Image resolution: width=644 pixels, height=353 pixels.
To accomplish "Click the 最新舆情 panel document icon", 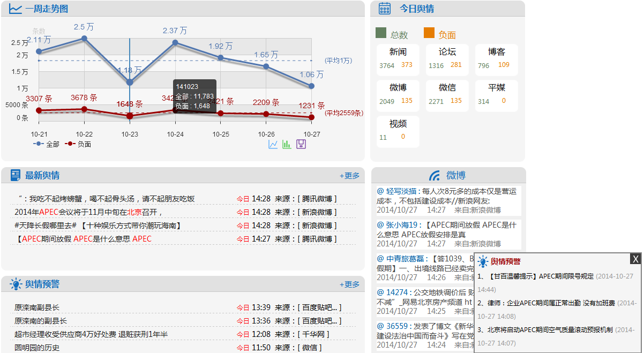I will coord(16,176).
